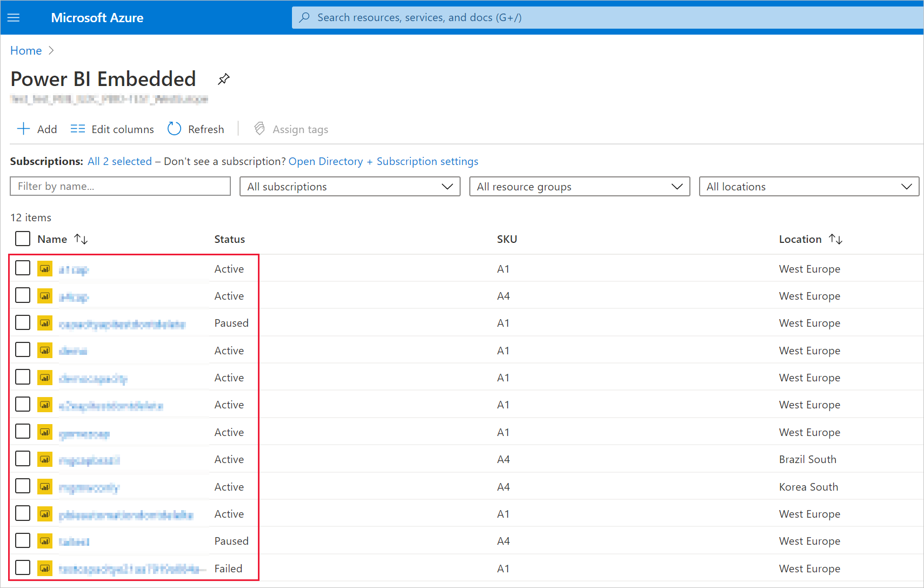Open the hamburger portal menu
The height and width of the screenshot is (588, 924).
coord(14,18)
